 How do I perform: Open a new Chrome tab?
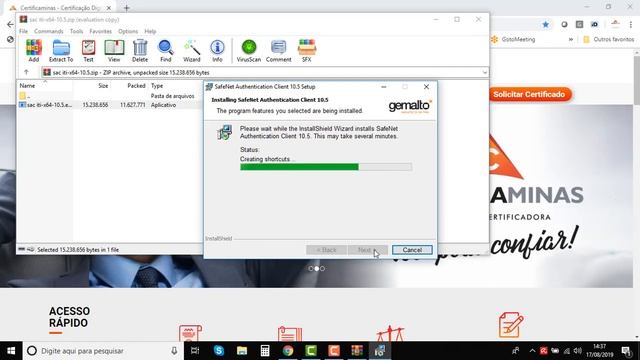(x=127, y=8)
